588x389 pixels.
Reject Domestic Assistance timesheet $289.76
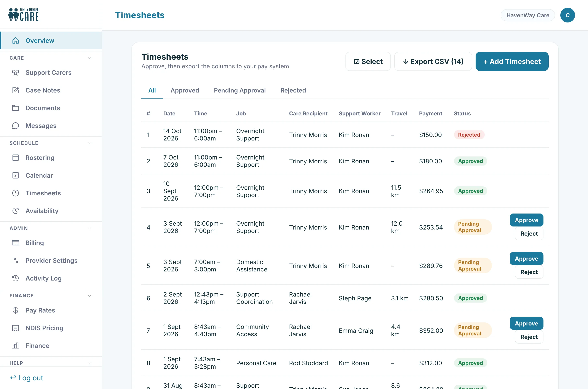click(529, 272)
